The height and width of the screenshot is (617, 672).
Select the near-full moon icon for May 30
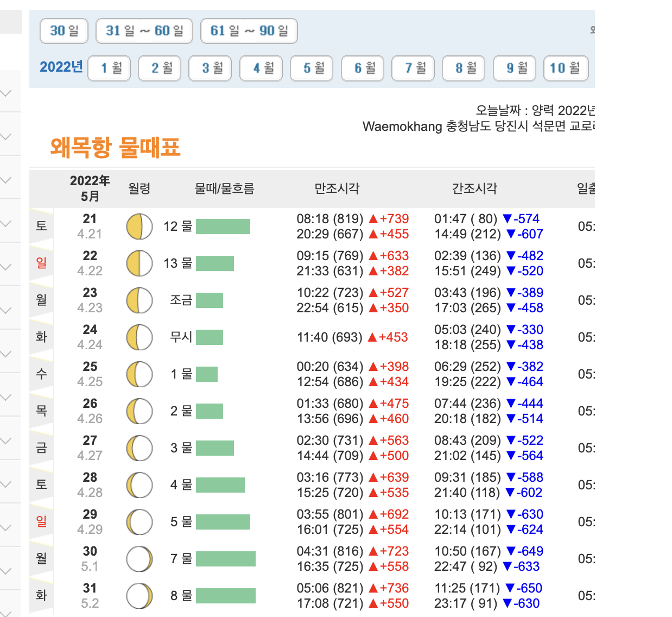point(139,558)
